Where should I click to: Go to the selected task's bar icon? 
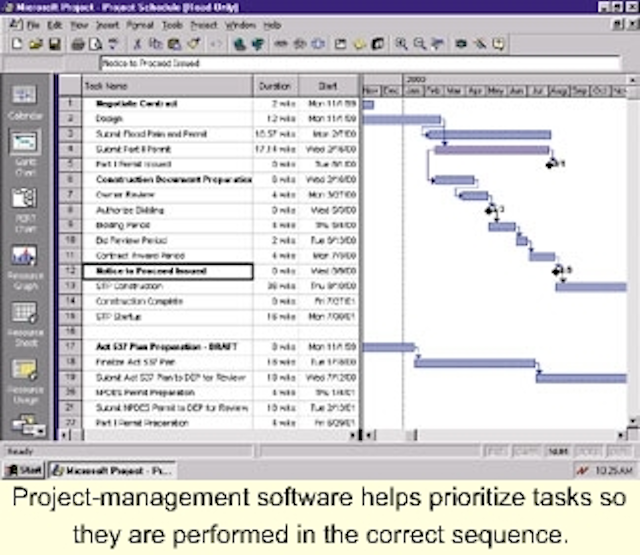click(438, 44)
